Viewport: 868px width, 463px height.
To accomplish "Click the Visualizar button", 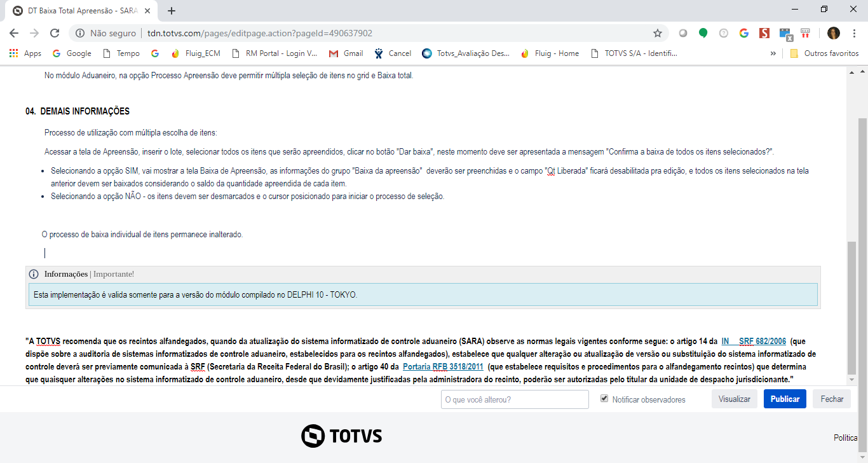I will [734, 399].
